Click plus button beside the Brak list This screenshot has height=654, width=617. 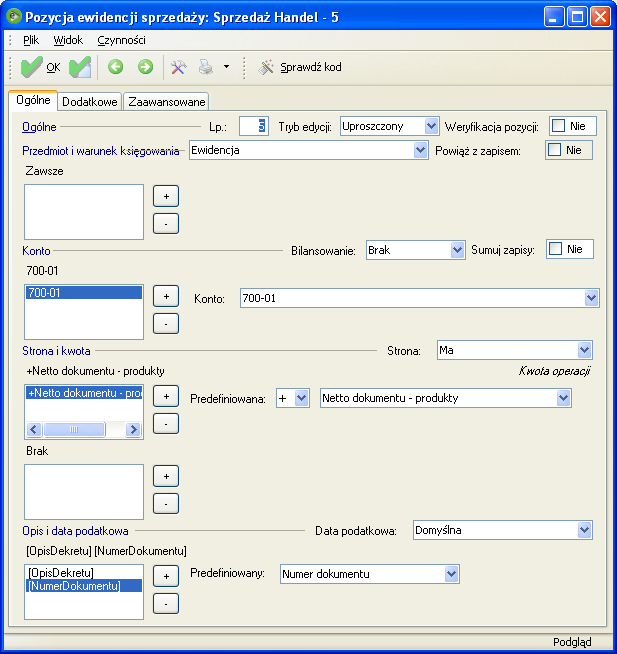[166, 476]
